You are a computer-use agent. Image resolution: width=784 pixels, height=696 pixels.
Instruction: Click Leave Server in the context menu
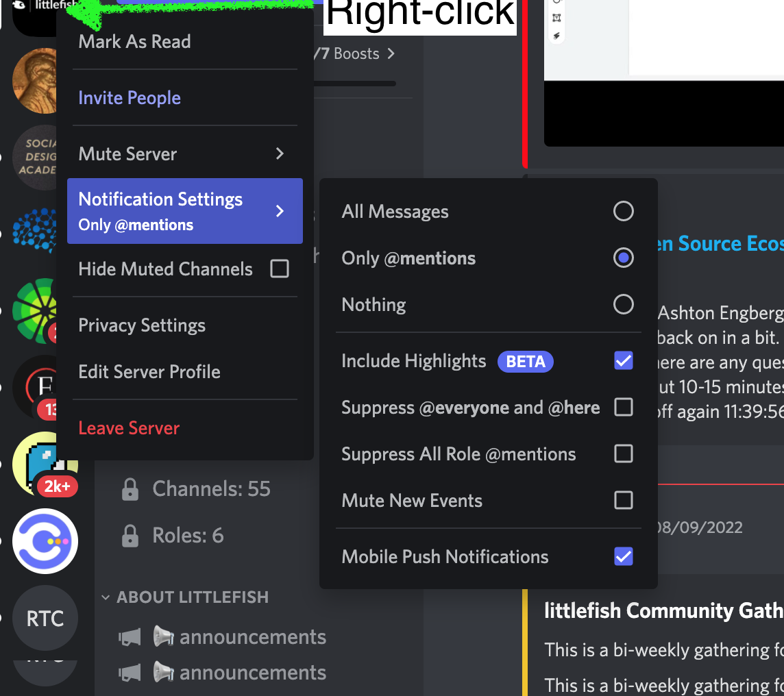pyautogui.click(x=129, y=428)
